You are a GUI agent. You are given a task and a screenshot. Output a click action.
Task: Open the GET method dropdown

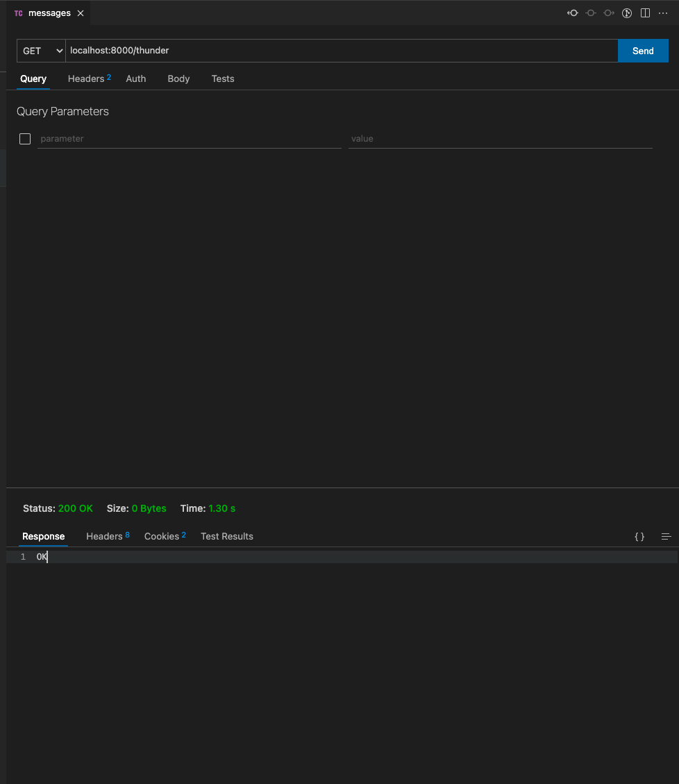click(42, 51)
